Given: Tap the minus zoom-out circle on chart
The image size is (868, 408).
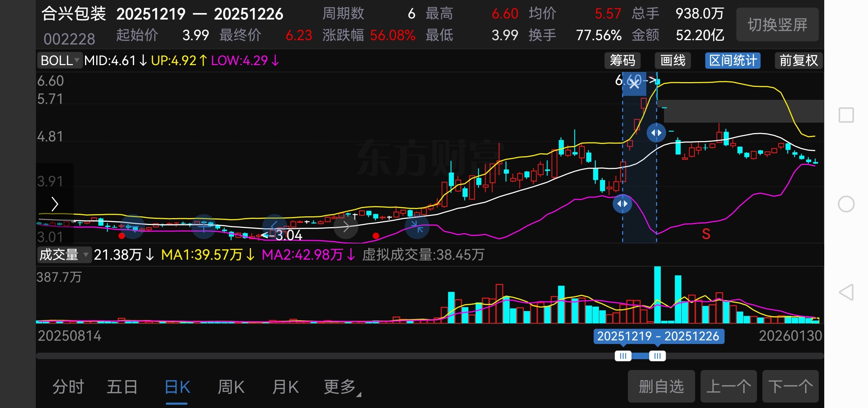Looking at the screenshot, I should [132, 227].
